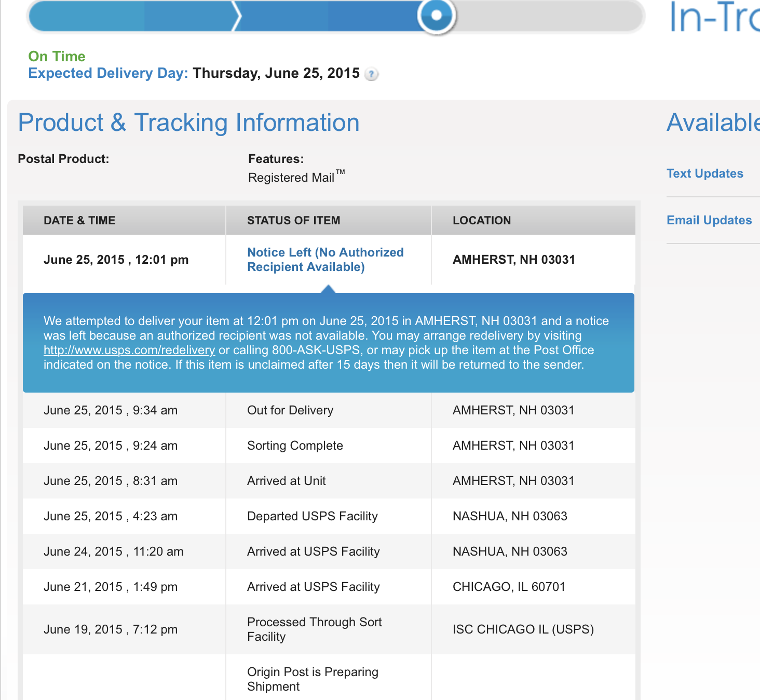The height and width of the screenshot is (700, 760).
Task: Click the Date & Time column header
Action: 79,220
